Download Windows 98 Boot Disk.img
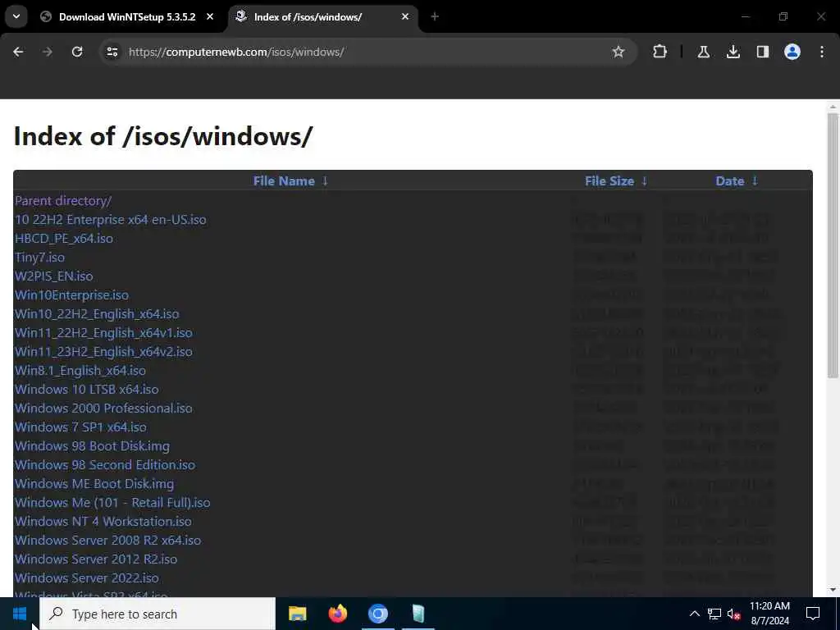This screenshot has height=630, width=840. click(x=92, y=445)
